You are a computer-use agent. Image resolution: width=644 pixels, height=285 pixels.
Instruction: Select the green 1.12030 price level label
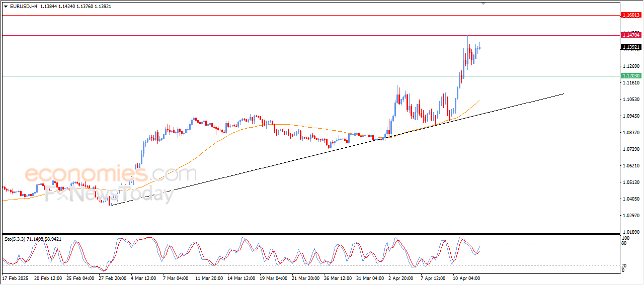point(631,76)
